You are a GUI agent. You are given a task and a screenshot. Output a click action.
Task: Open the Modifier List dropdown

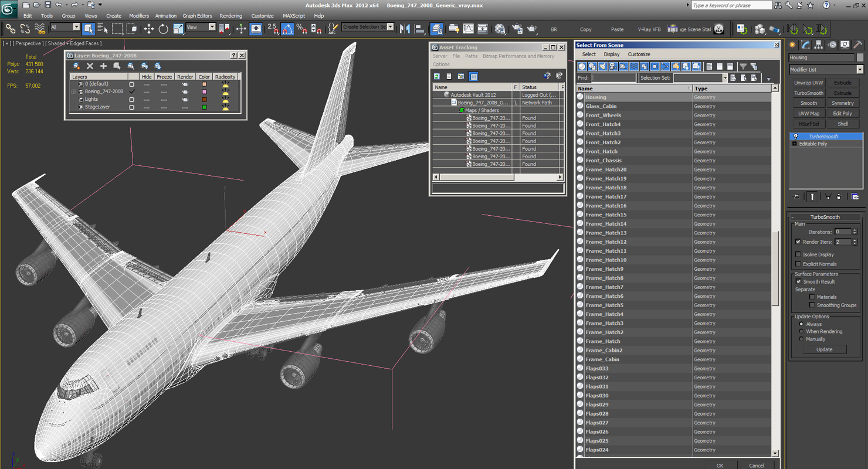[826, 69]
